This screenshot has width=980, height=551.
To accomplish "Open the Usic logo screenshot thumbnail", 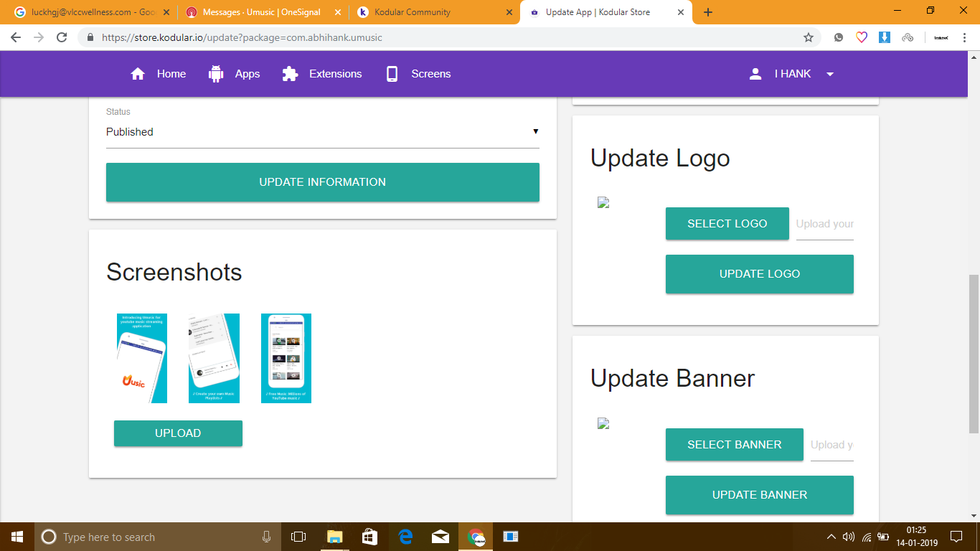I will (142, 358).
